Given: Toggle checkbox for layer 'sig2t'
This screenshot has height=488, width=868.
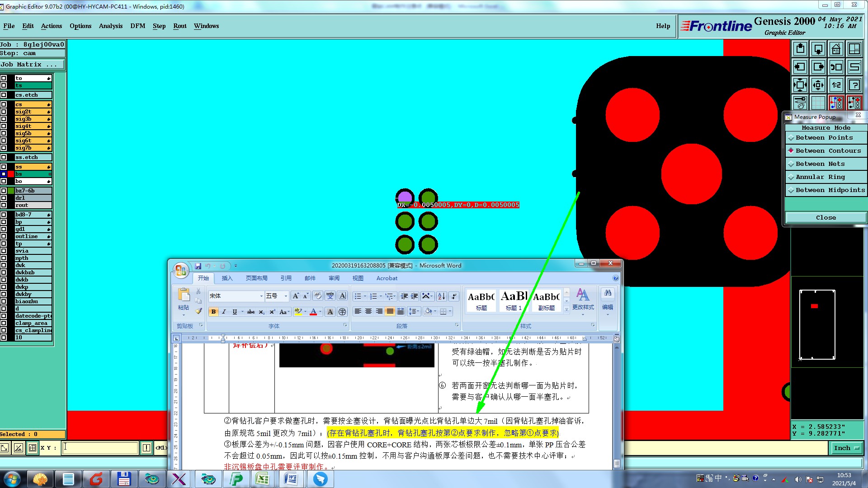Looking at the screenshot, I should (x=4, y=112).
